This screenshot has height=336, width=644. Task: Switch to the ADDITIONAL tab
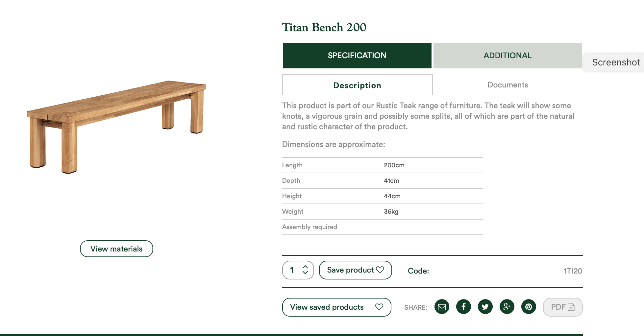coord(508,56)
